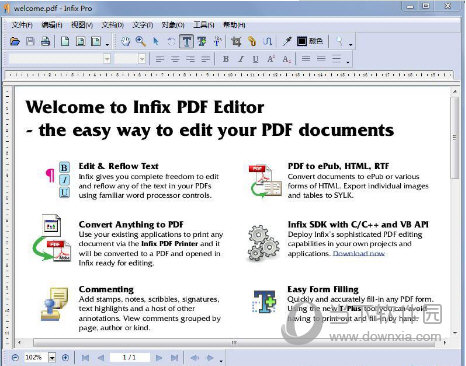Open the 视图(V) menu
Screen dimensions: 466x366
[x=82, y=25]
